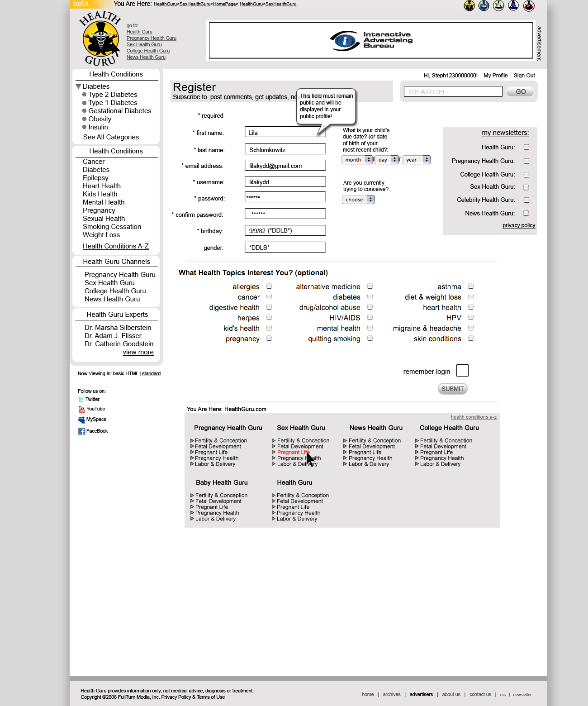The width and height of the screenshot is (588, 706).
Task: Check the Celebrity Health Guru newsletter box
Action: pos(526,200)
